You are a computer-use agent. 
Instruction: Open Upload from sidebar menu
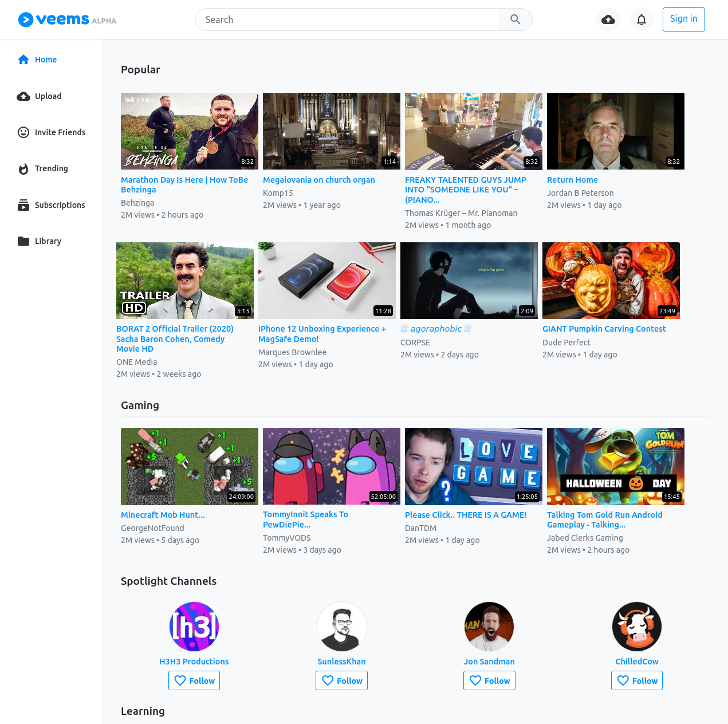coord(40,96)
